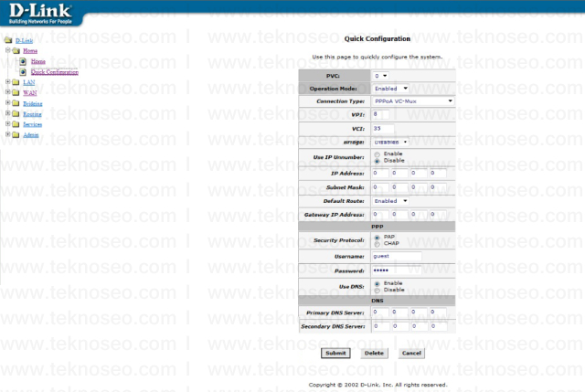Screen dimensions: 585x392
Task: Click first octet of Secondary DNS Server
Action: [381, 326]
